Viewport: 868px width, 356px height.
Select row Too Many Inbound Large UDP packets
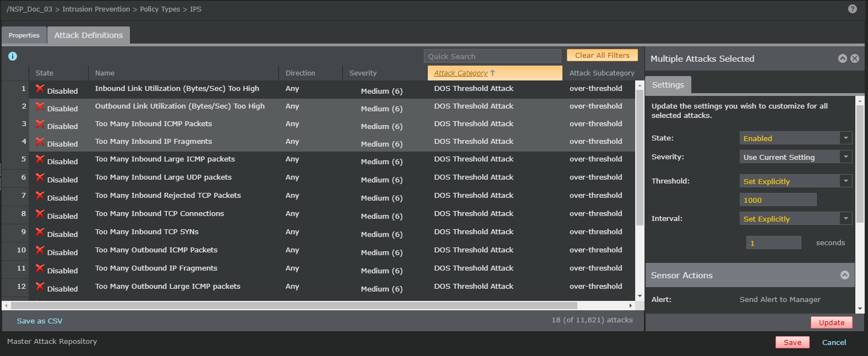[318, 178]
